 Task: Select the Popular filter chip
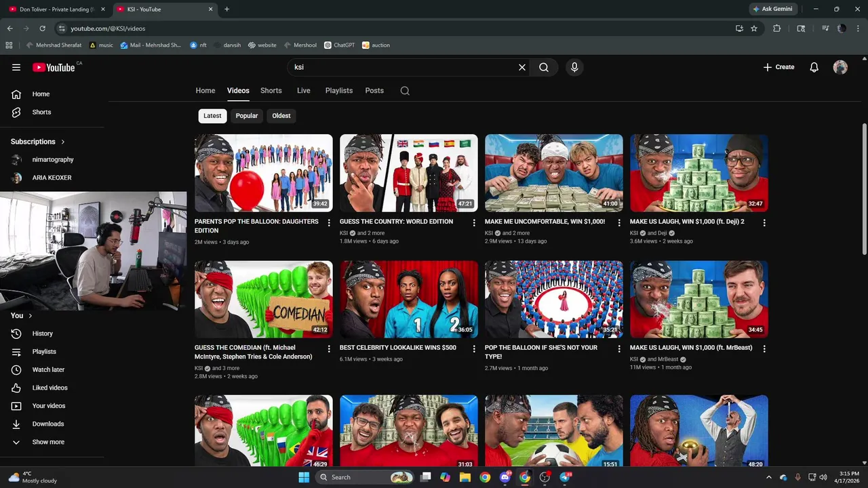click(247, 116)
